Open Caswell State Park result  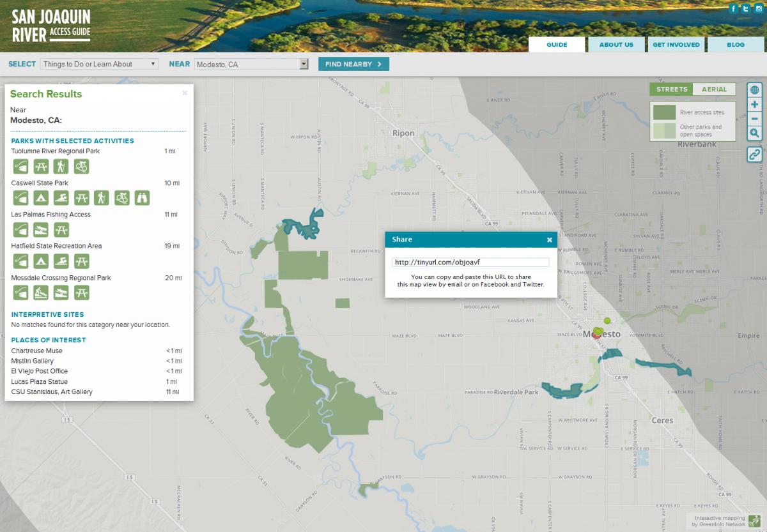click(40, 183)
